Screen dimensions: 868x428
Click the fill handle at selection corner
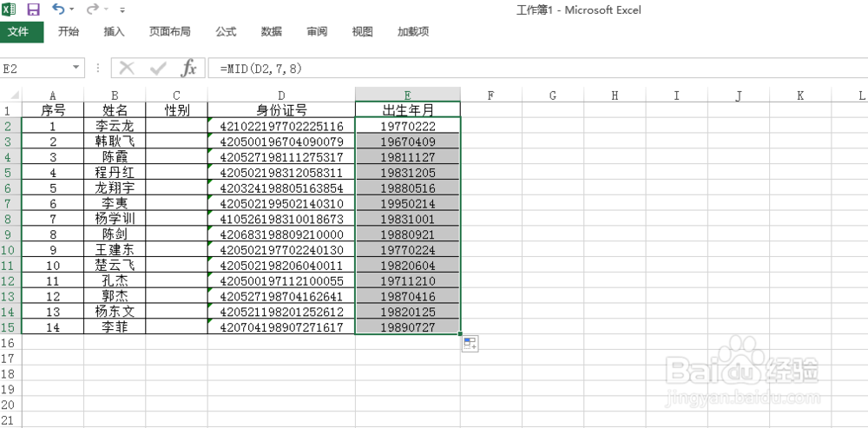(460, 334)
